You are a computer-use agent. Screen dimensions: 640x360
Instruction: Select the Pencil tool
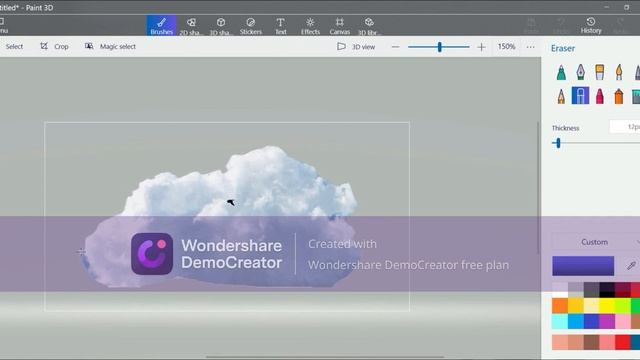[561, 96]
